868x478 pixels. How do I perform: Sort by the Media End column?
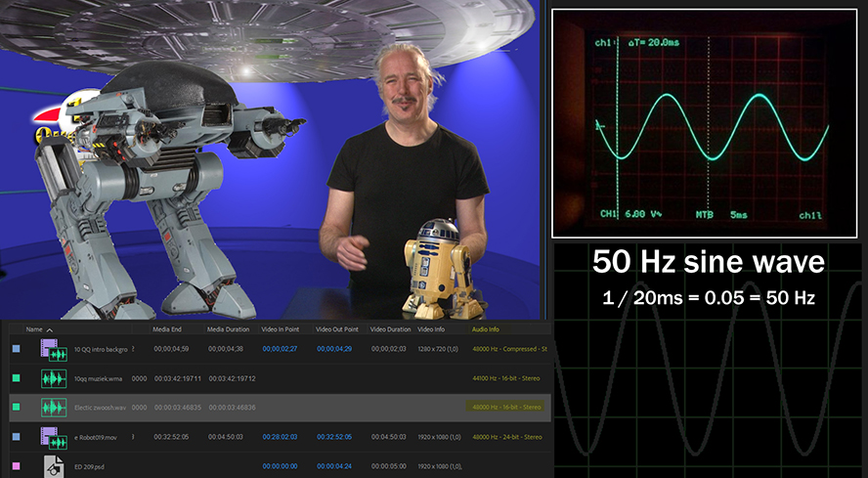tap(167, 329)
